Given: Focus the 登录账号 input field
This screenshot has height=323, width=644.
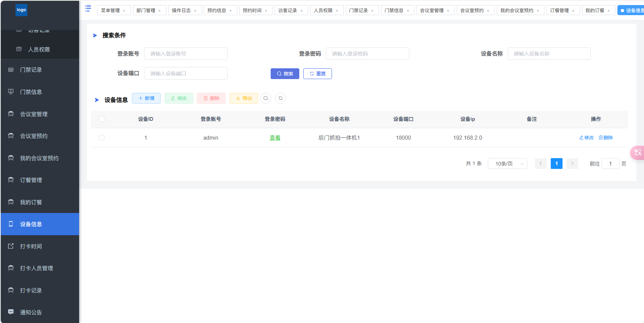Looking at the screenshot, I should 186,54.
